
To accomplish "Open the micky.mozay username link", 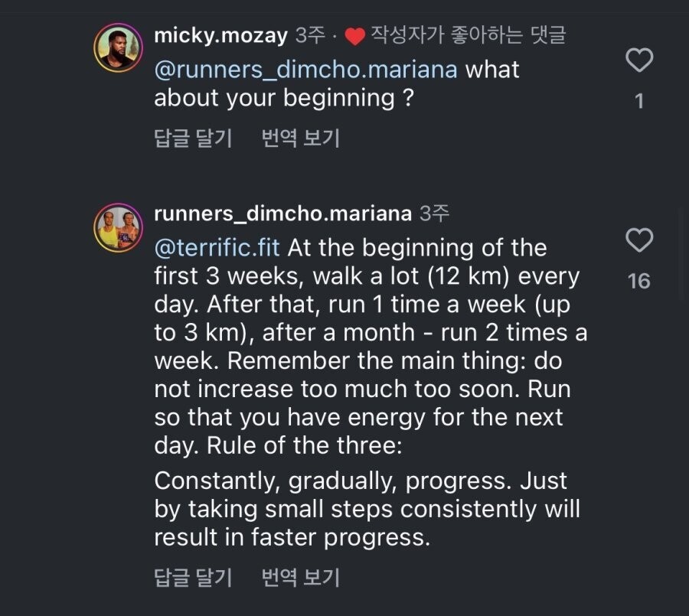I will (x=220, y=35).
